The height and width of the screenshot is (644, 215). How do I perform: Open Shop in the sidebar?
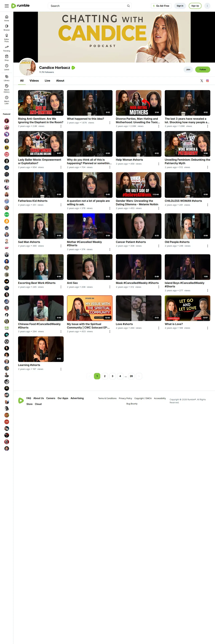click(7, 58)
